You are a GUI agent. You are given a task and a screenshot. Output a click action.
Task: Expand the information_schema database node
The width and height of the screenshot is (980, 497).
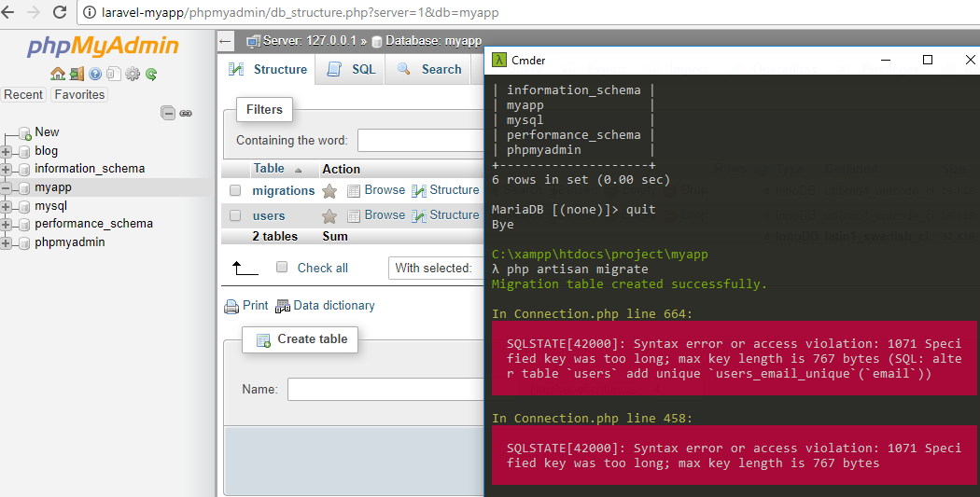[7, 169]
